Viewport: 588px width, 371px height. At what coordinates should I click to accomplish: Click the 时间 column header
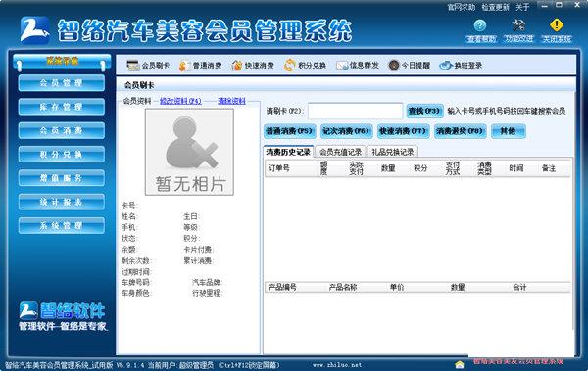coord(516,168)
